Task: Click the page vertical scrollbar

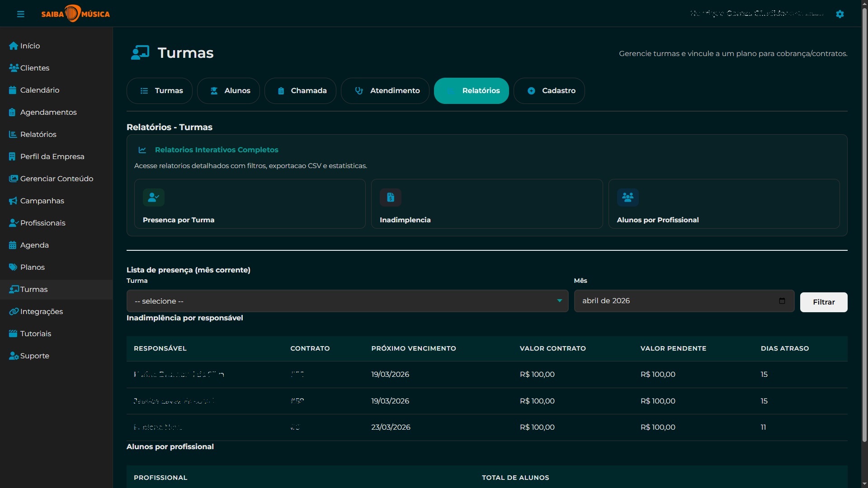Action: [x=864, y=226]
